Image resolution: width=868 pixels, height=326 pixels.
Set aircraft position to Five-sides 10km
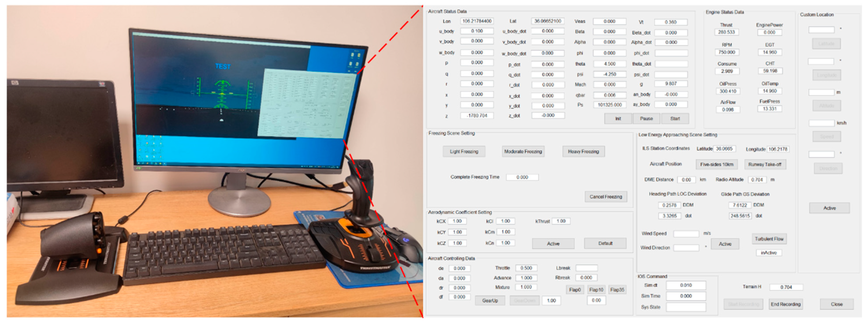716,164
